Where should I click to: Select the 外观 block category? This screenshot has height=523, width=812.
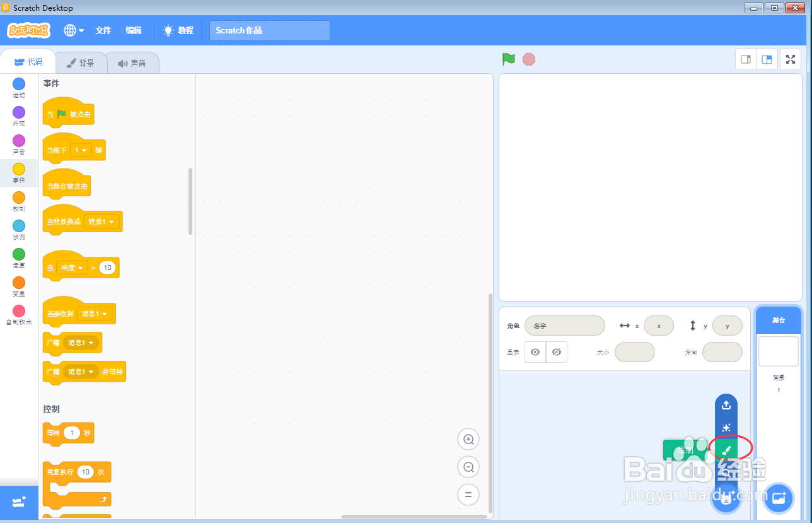point(19,116)
